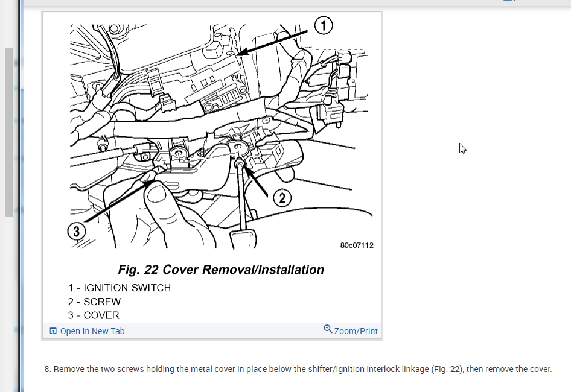
Task: Click the '3 - COVER' legend entry
Action: 94,315
